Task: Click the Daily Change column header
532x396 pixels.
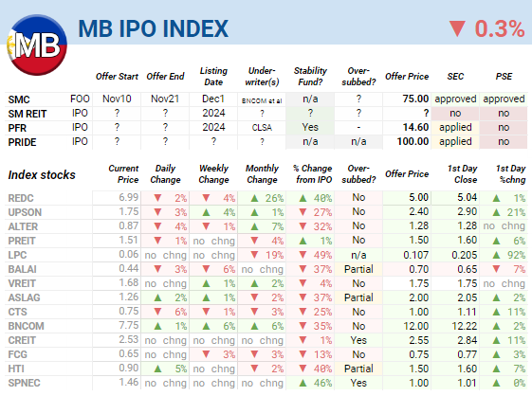Action: click(x=165, y=174)
